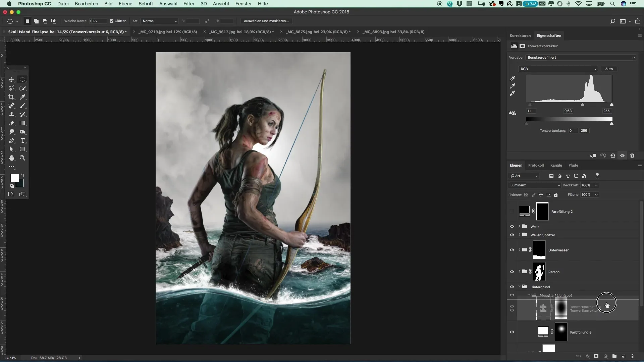Click the black point eyedropper in Properties

[x=513, y=78]
